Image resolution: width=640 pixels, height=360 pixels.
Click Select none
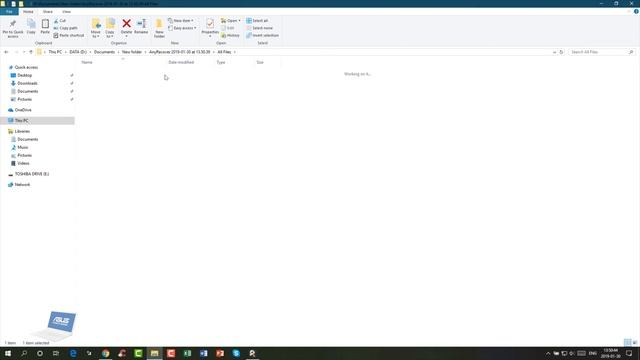[259, 28]
